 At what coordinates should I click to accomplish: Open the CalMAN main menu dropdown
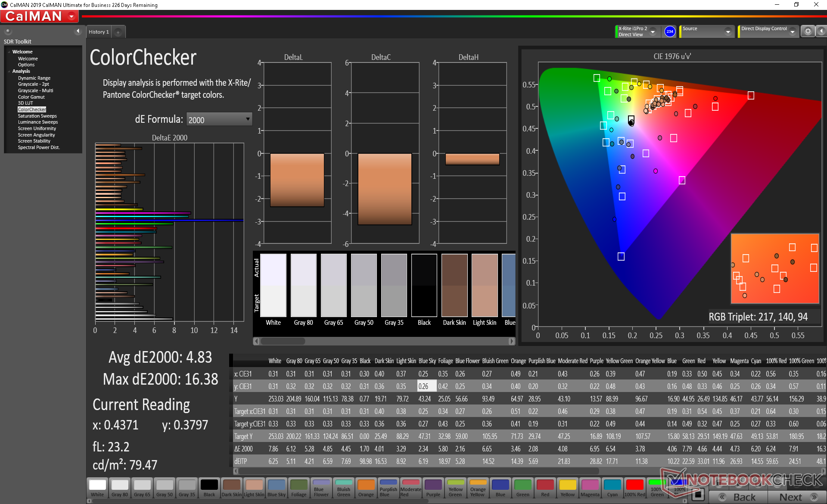coord(72,17)
